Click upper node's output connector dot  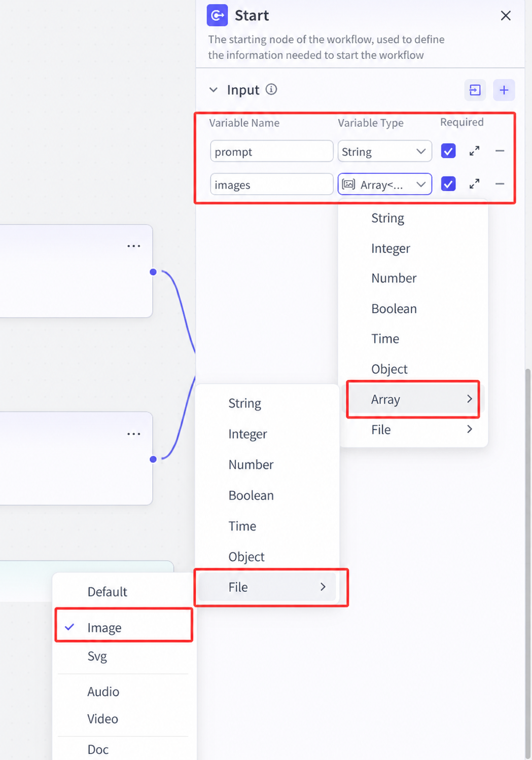(153, 272)
